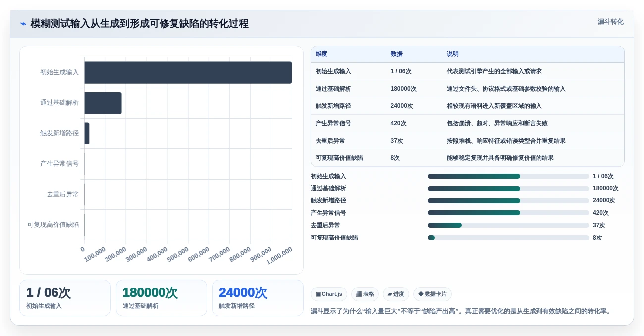The height and width of the screenshot is (336, 644).
Task: Select table cell 可复现高价值缺陷
Action: (x=339, y=158)
